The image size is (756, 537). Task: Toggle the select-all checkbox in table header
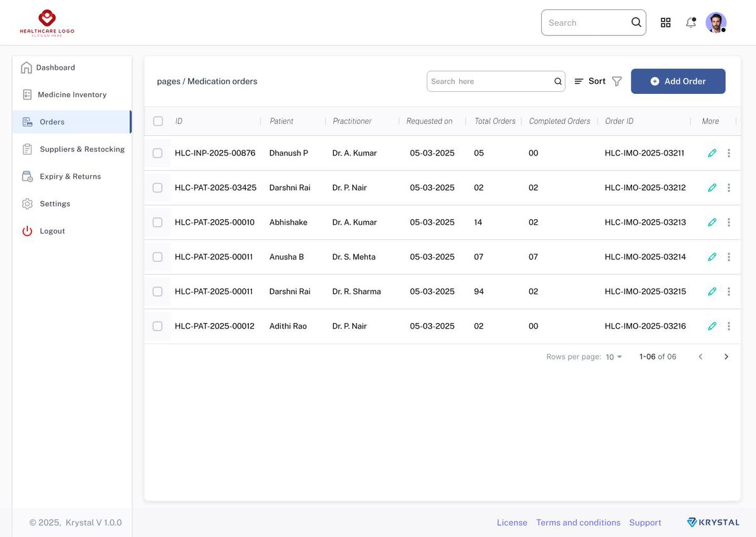[158, 121]
